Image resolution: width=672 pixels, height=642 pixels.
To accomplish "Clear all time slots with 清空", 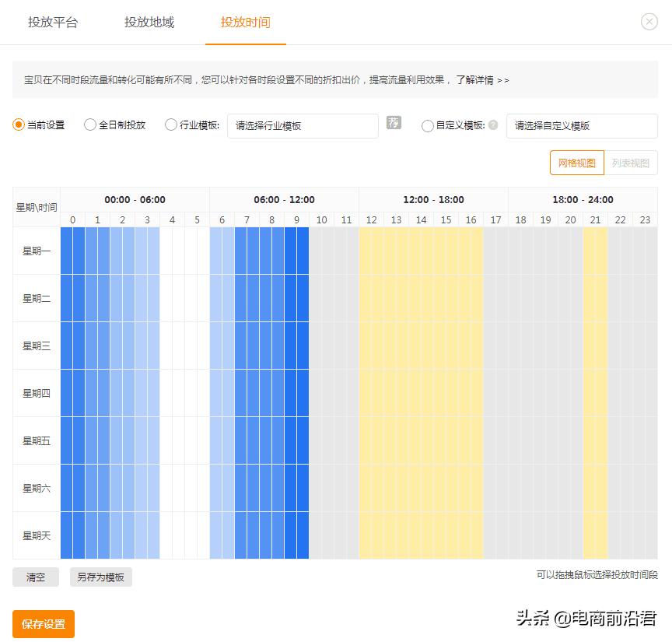I will (x=36, y=577).
